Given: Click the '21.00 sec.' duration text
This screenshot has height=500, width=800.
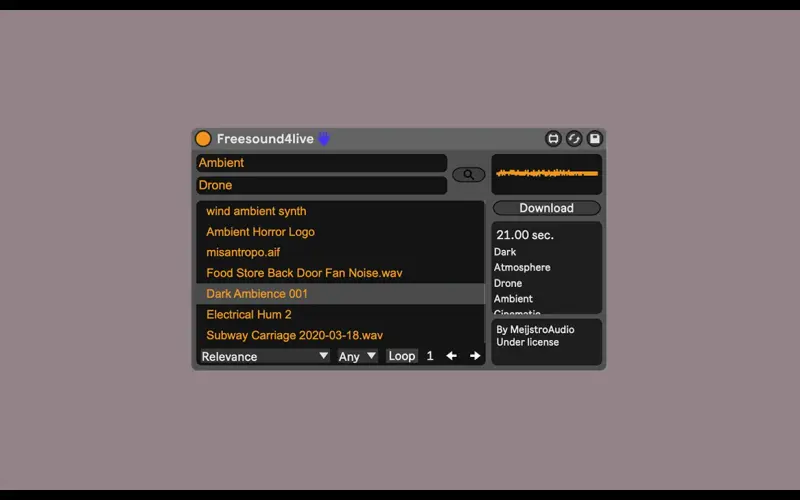Looking at the screenshot, I should (525, 235).
